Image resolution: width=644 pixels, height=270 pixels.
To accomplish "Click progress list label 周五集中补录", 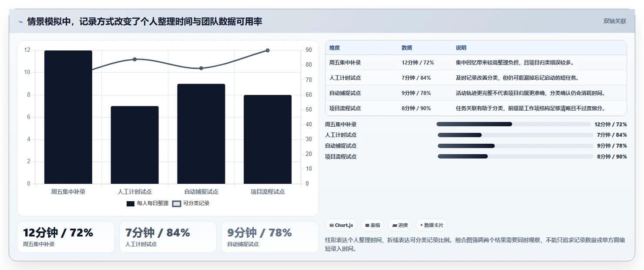I will (x=341, y=124).
